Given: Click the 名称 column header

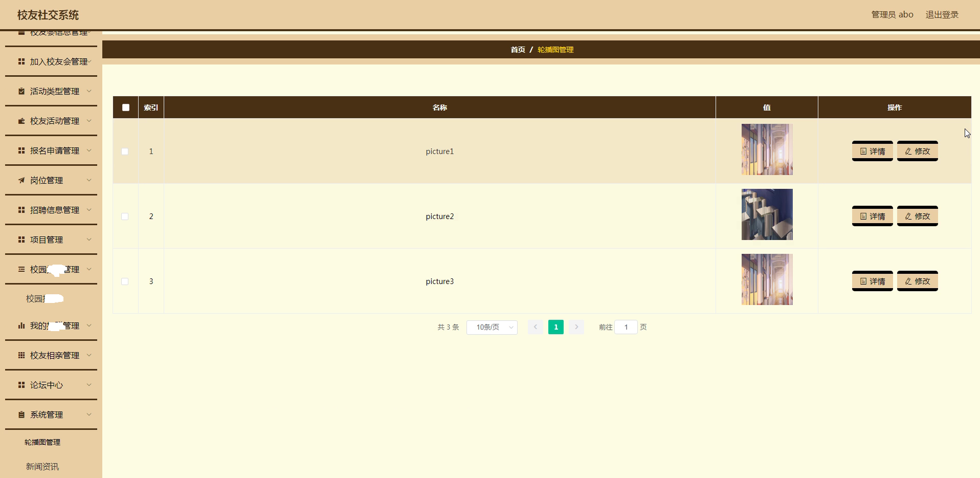Looking at the screenshot, I should coord(440,107).
